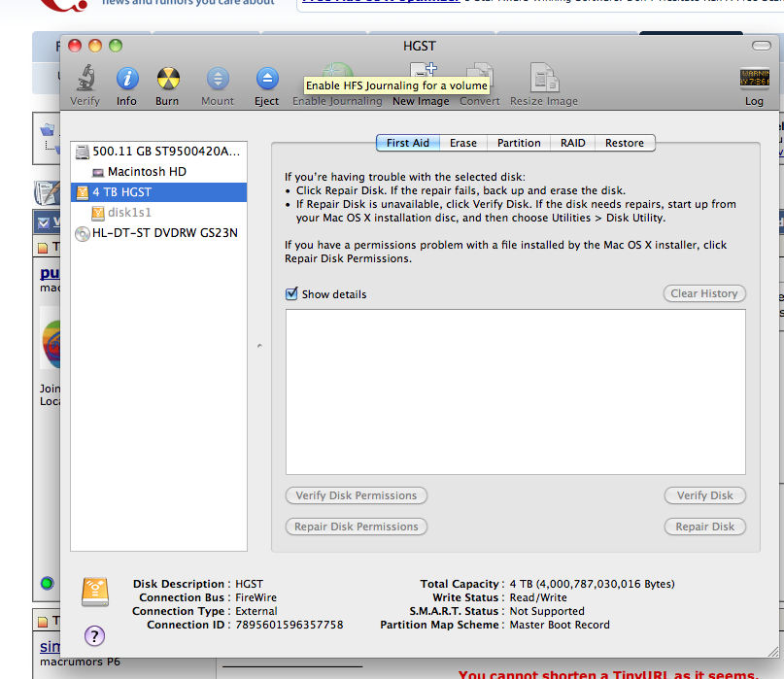
Task: Click the Verify Disk button
Action: coord(704,495)
